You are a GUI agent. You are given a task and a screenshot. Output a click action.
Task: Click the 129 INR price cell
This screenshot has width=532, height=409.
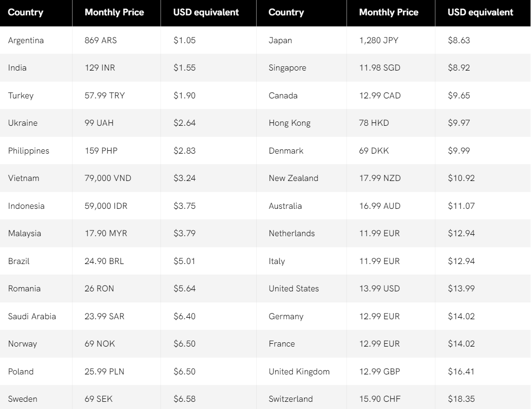(116, 68)
